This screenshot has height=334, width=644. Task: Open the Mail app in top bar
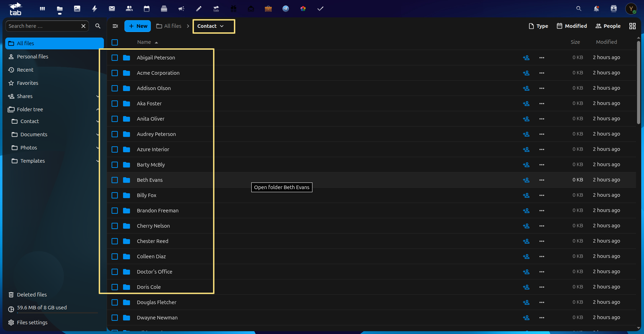112,9
